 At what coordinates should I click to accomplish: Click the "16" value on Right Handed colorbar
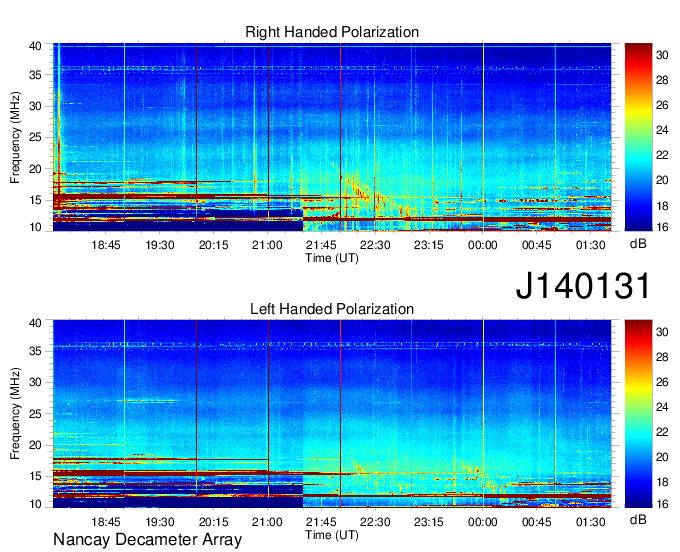point(662,227)
